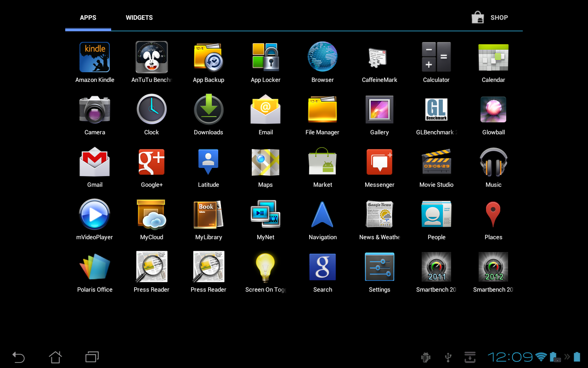Open the Amazon Kindle app
This screenshot has width=588, height=368.
pyautogui.click(x=95, y=57)
